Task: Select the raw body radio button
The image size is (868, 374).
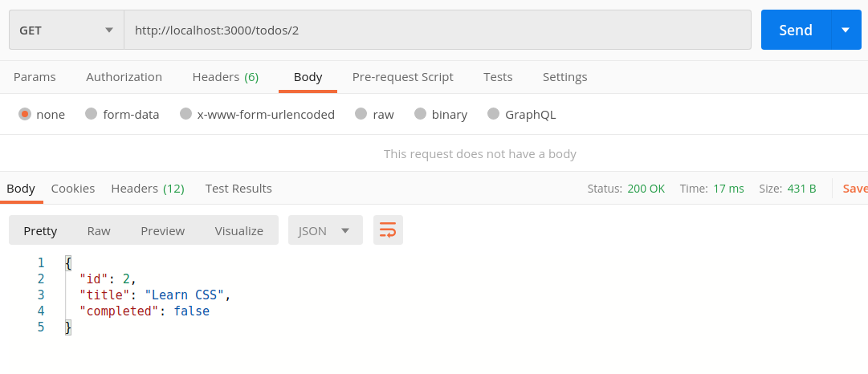Action: click(361, 114)
